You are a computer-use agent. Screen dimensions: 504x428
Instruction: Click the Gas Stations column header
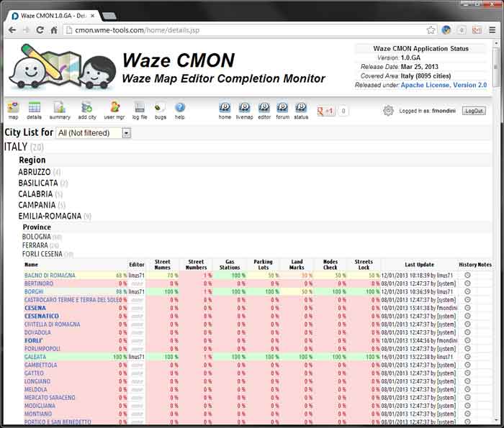[x=230, y=265]
